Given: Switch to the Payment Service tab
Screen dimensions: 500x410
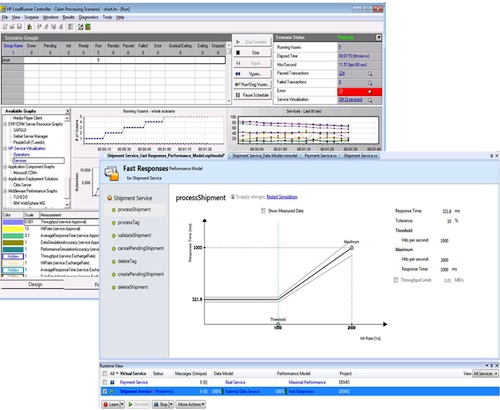Looking at the screenshot, I should point(320,156).
